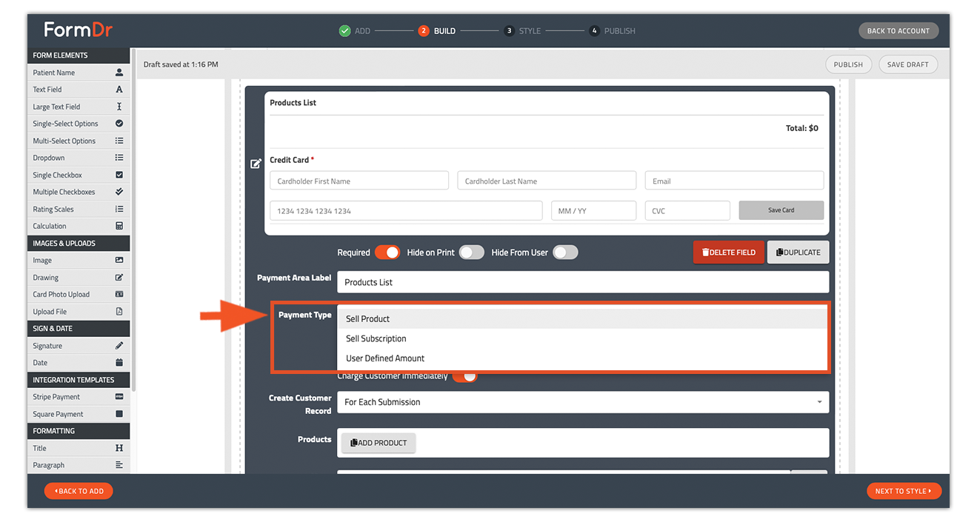The width and height of the screenshot is (980, 528).
Task: Add an Upload File element
Action: pyautogui.click(x=79, y=311)
